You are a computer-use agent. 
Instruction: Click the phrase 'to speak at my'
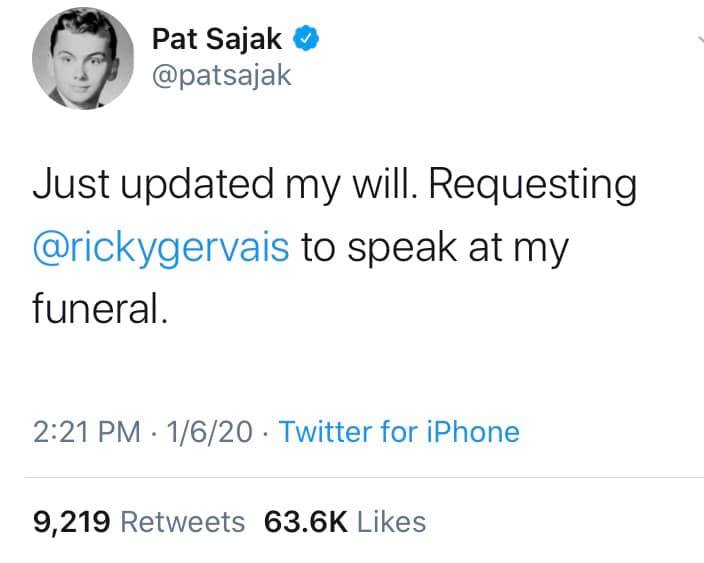(435, 247)
